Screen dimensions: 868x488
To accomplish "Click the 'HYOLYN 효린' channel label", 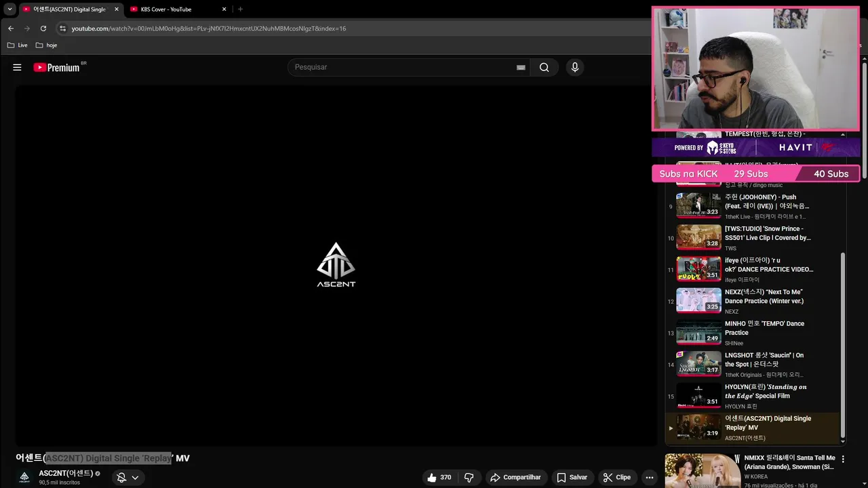I will [741, 407].
